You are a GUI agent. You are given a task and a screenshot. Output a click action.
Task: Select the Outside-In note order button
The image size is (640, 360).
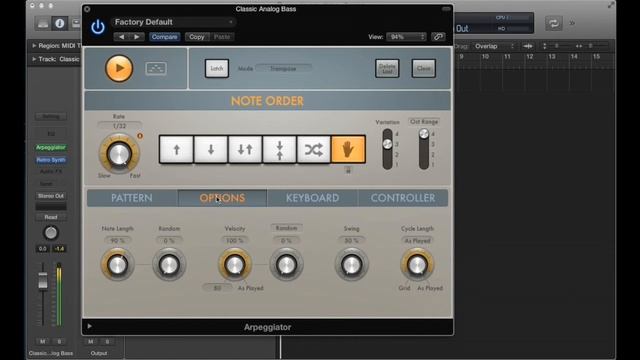(x=280, y=149)
